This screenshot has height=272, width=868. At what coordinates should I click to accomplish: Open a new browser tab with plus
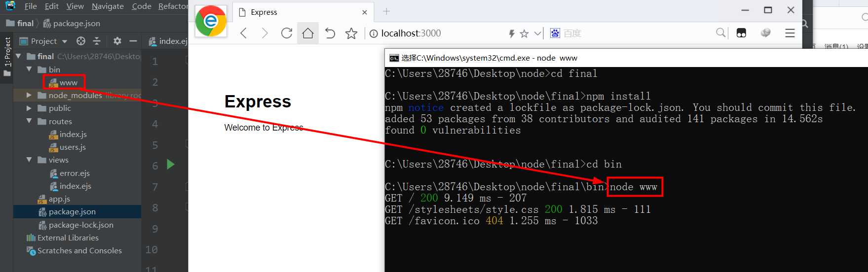[386, 11]
